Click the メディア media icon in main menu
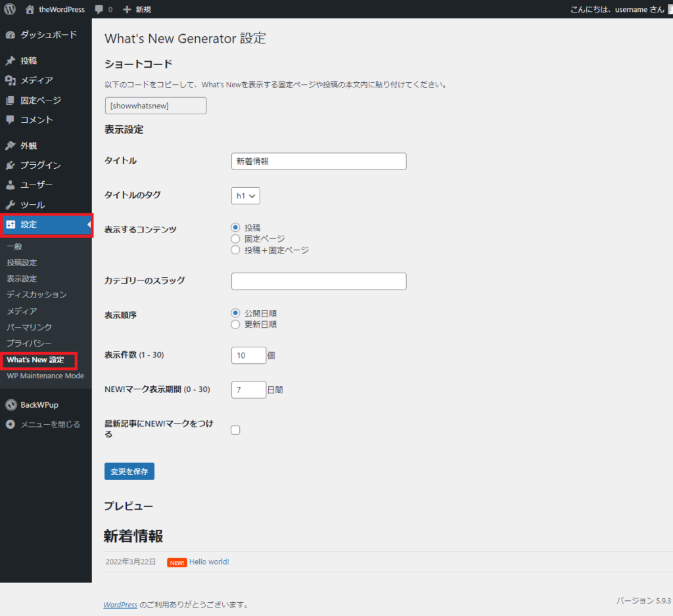This screenshot has height=616, width=673. [x=11, y=80]
